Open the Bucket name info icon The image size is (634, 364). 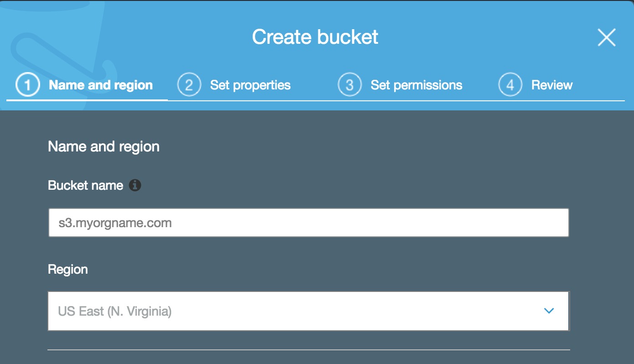(135, 185)
